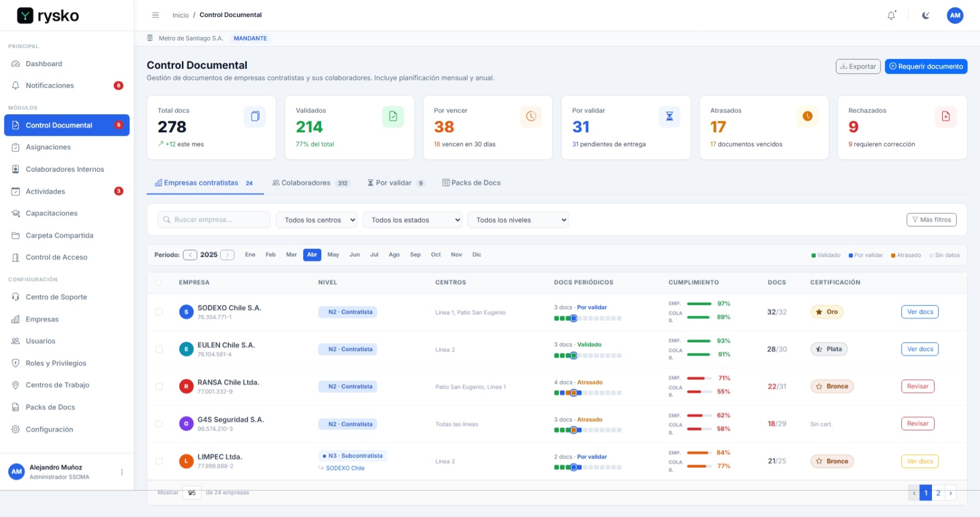Select the Empresas contratistas tab
Screen dimensions: 980x517
coord(205,183)
